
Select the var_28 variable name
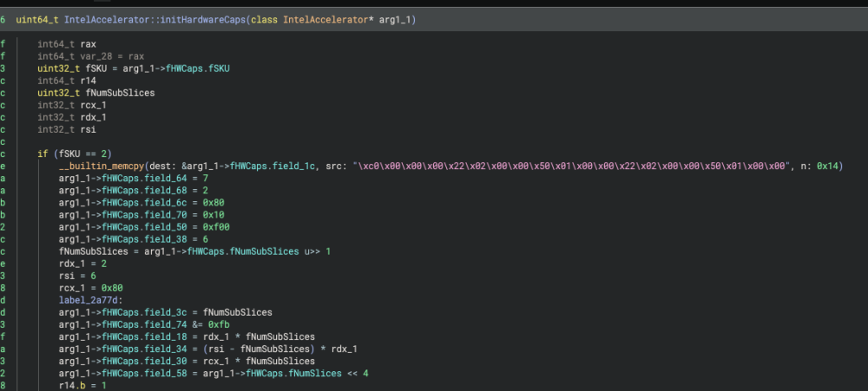96,56
